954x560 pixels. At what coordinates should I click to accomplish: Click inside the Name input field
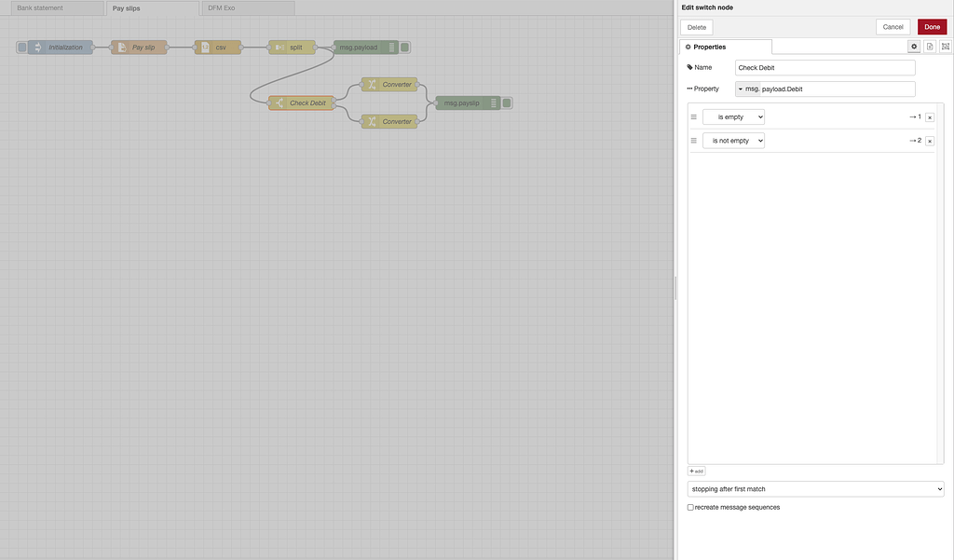[x=824, y=66]
